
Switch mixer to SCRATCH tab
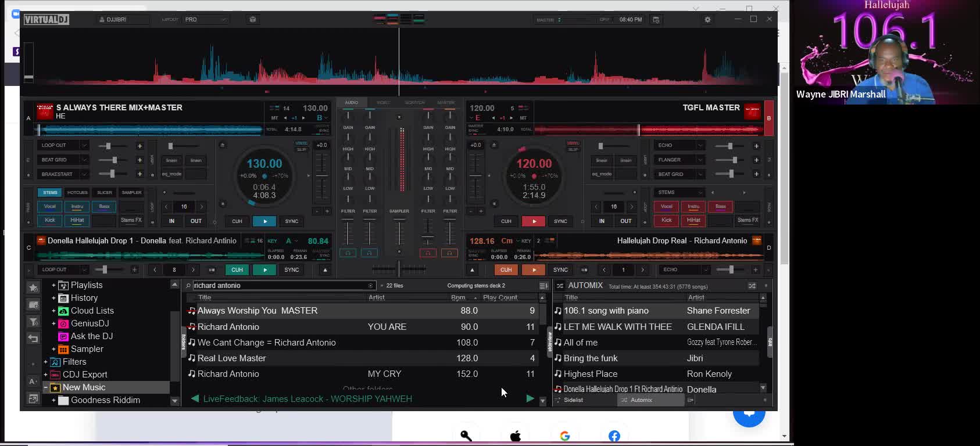(x=414, y=103)
